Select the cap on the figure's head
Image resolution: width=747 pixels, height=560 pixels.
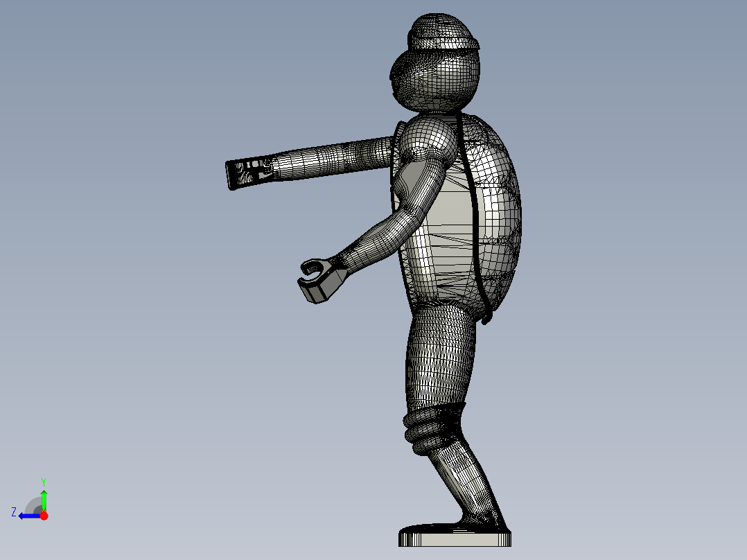443,33
